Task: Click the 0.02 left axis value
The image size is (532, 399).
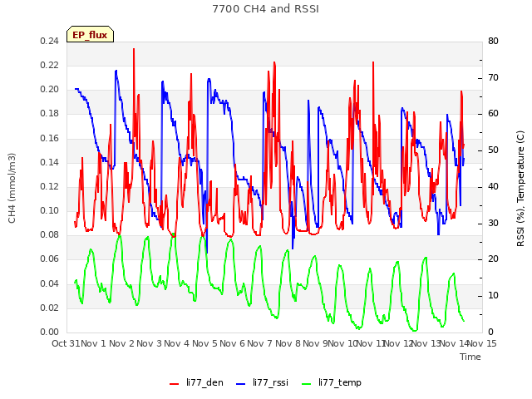Action: click(x=49, y=308)
